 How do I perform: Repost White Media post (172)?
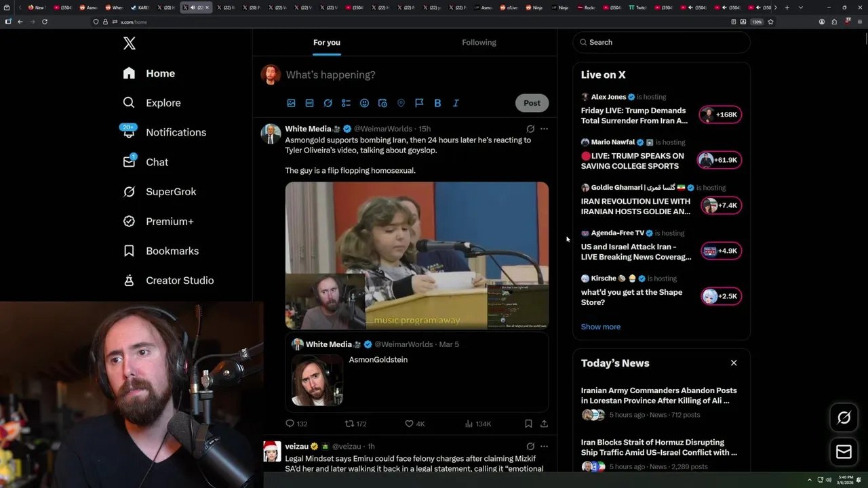click(x=355, y=424)
